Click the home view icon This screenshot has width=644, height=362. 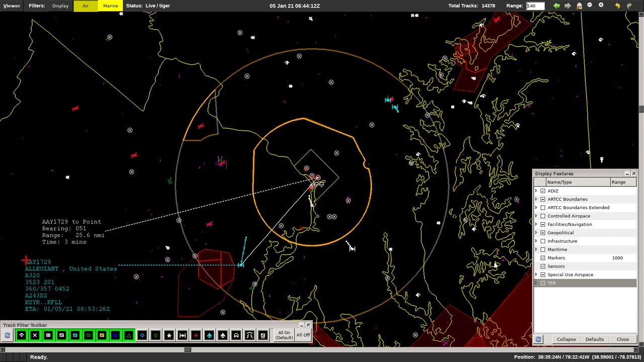pyautogui.click(x=579, y=6)
